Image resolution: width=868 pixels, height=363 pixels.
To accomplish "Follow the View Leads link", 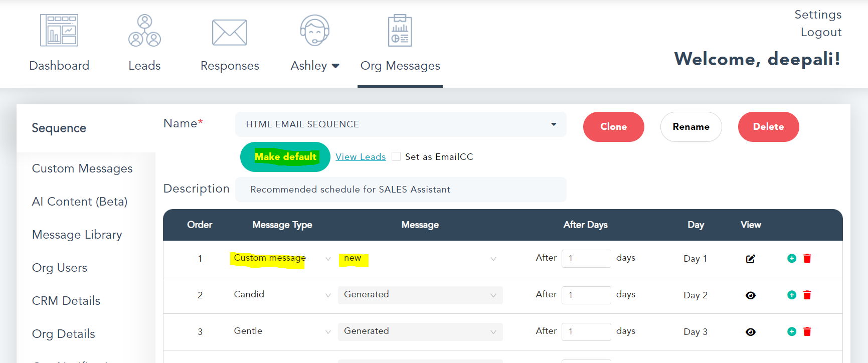I will pos(361,157).
